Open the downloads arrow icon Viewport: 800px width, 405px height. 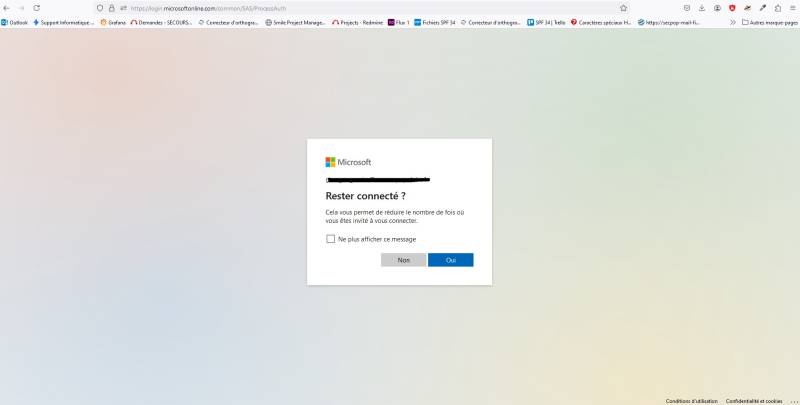pos(702,8)
